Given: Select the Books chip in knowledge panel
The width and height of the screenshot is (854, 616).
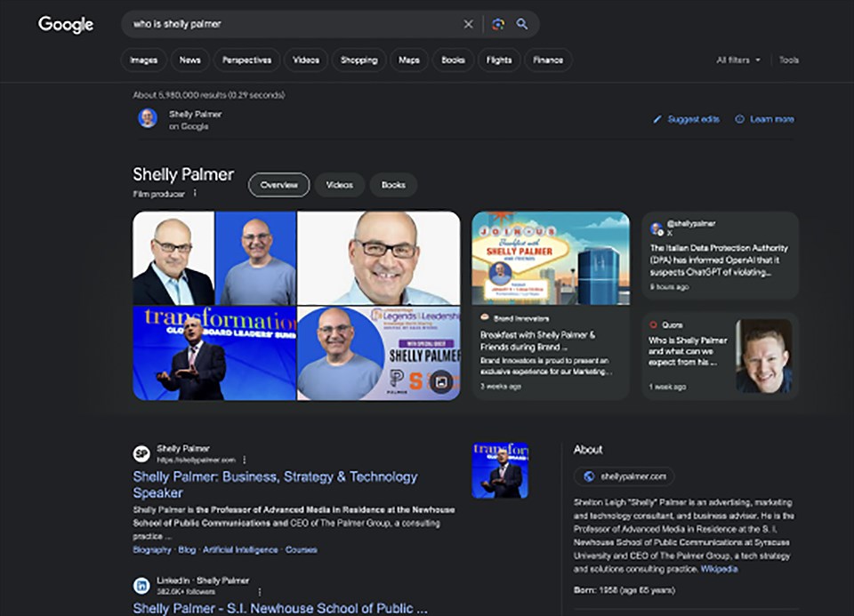Looking at the screenshot, I should 393,185.
